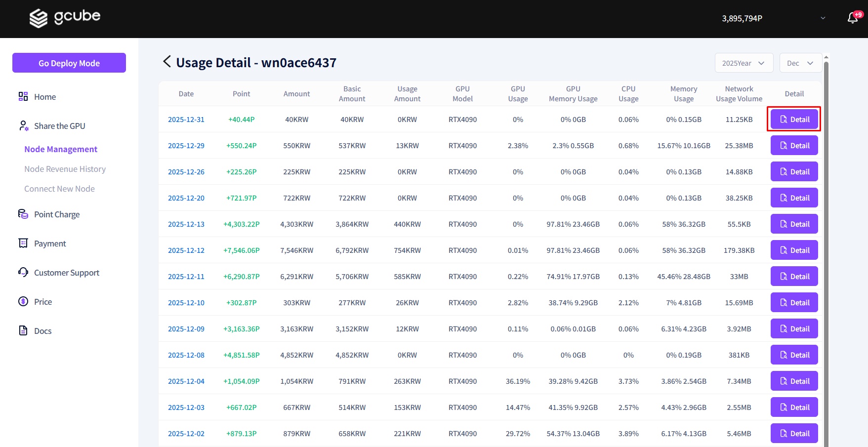
Task: Open the 2025Year dropdown
Action: (x=744, y=63)
